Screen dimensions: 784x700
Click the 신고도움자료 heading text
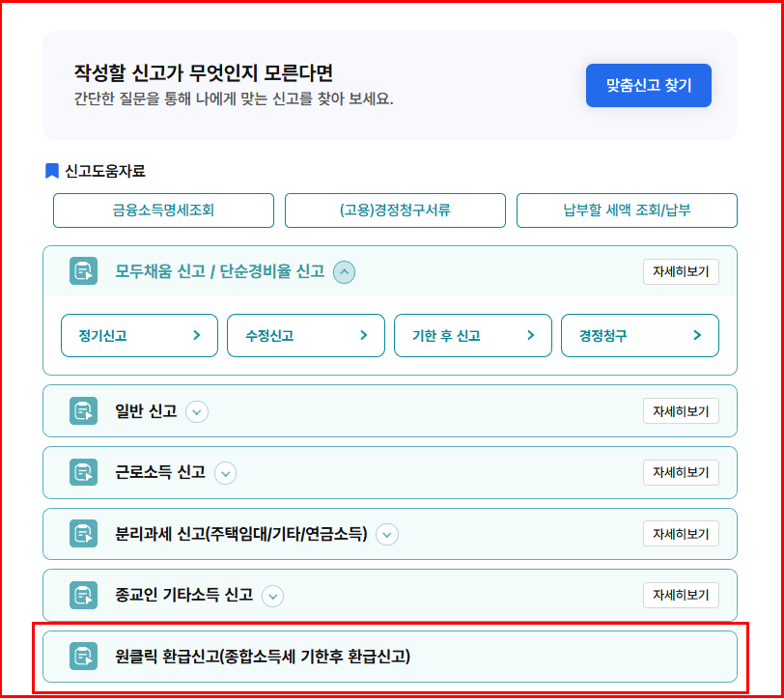tap(105, 171)
